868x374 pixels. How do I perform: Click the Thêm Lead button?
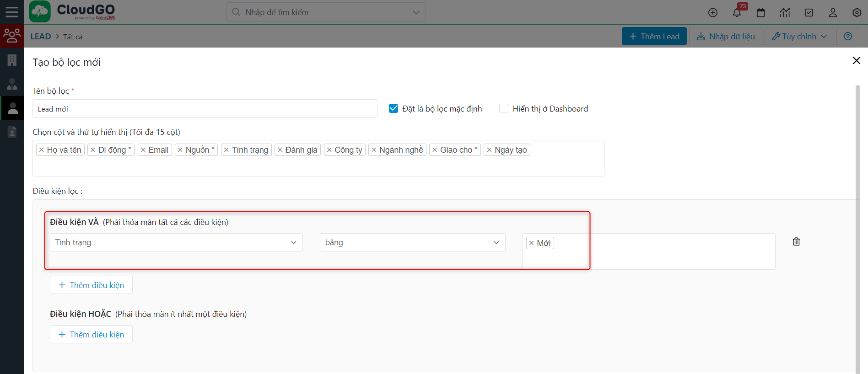click(x=654, y=36)
